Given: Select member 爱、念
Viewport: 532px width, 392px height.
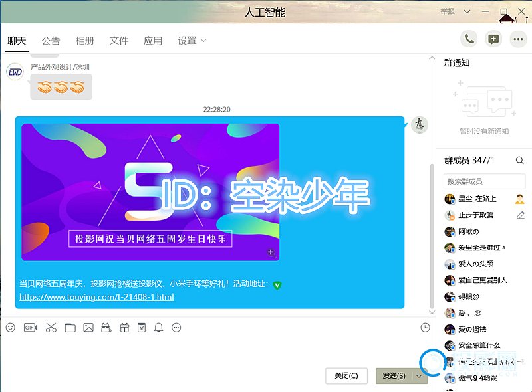Looking at the screenshot, I should [484, 313].
